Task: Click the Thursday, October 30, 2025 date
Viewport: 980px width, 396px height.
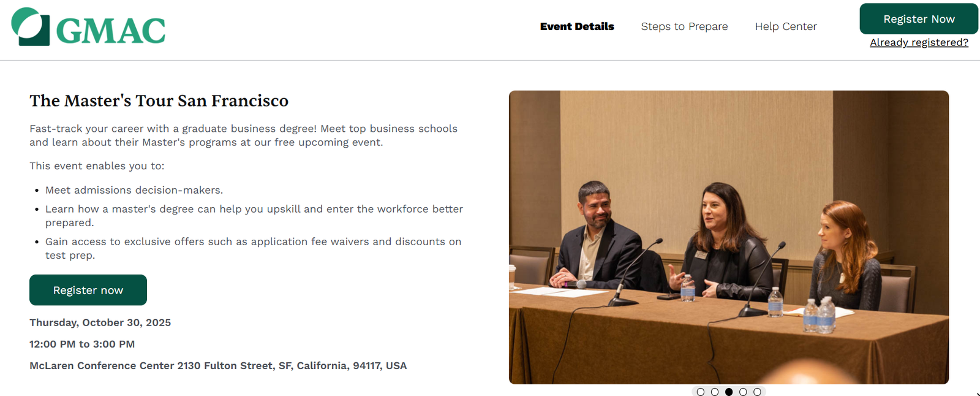Action: pyautogui.click(x=100, y=322)
